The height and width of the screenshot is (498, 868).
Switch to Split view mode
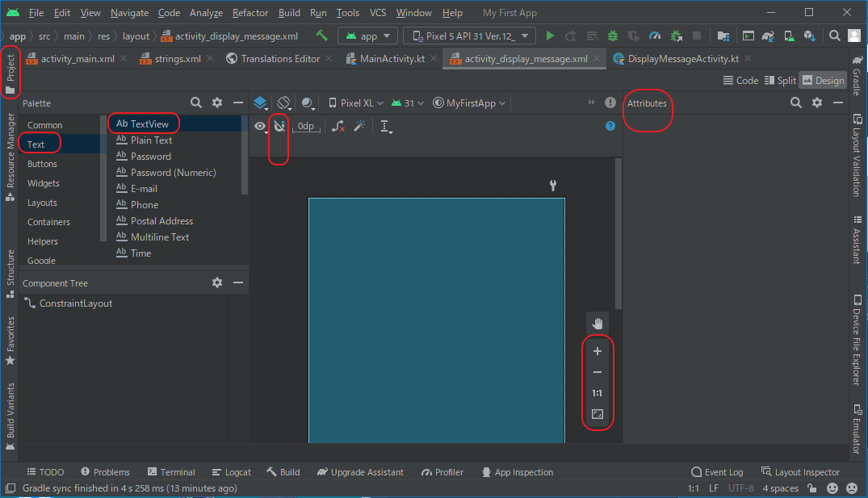click(780, 81)
